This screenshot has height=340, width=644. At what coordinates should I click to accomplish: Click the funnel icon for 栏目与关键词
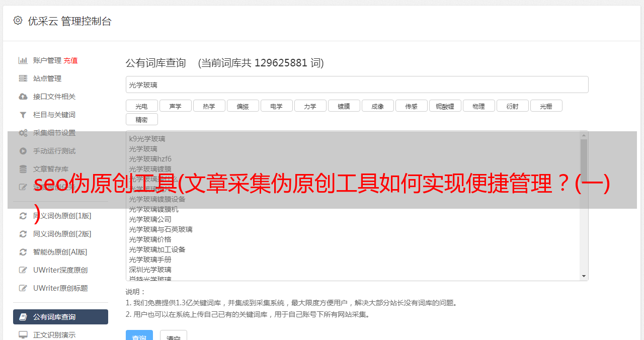[23, 115]
